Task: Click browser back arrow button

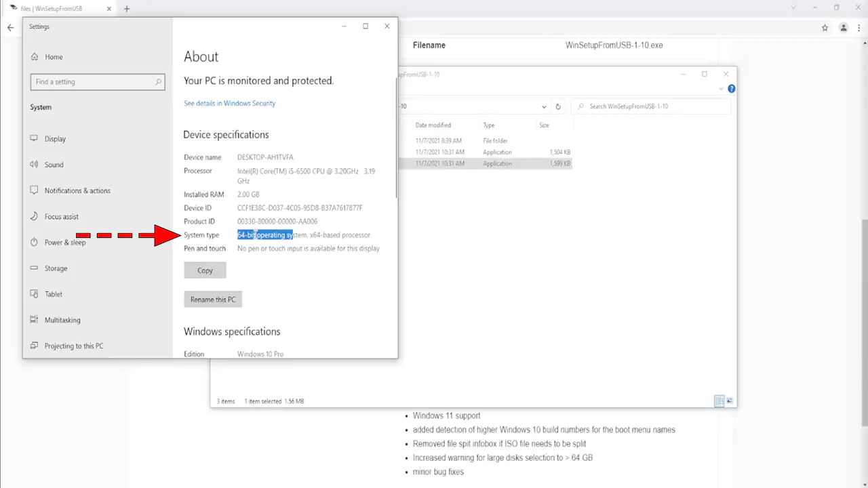Action: [x=10, y=28]
